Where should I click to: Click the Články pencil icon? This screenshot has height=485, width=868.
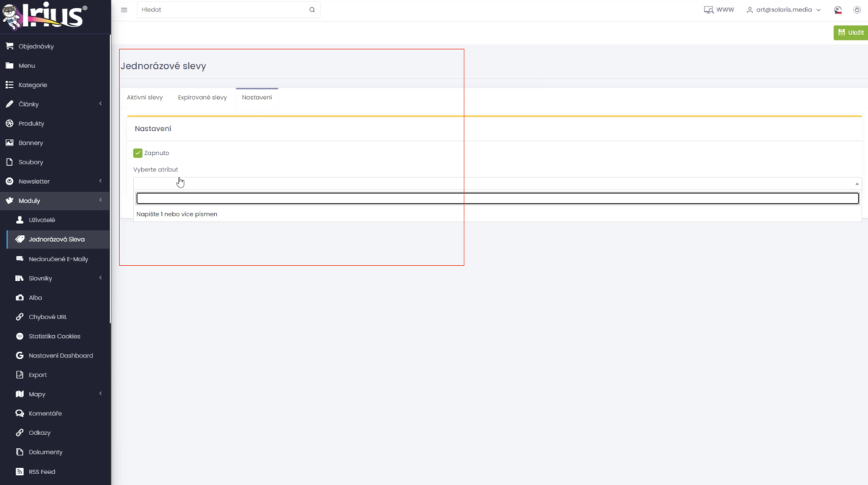pos(9,104)
